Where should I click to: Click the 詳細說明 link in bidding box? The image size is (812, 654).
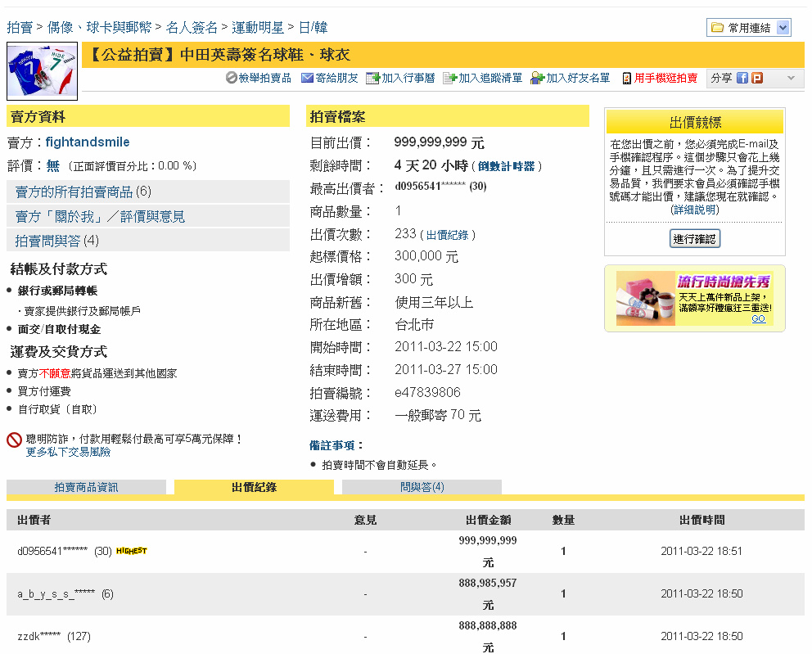694,210
